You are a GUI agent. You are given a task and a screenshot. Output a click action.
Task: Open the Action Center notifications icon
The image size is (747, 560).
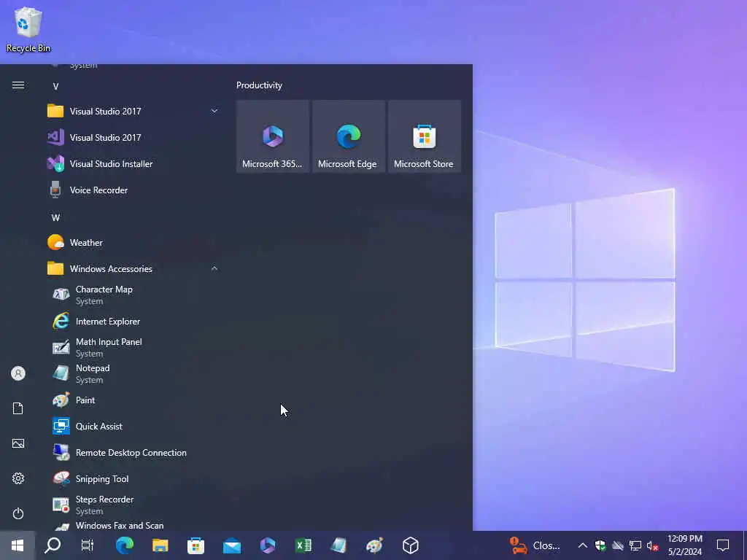click(x=723, y=545)
